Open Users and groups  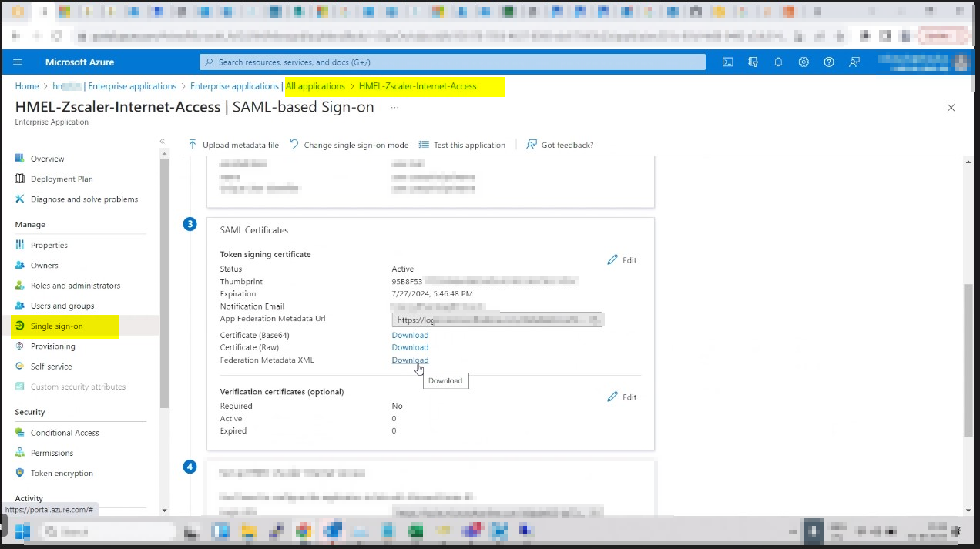[x=62, y=306]
